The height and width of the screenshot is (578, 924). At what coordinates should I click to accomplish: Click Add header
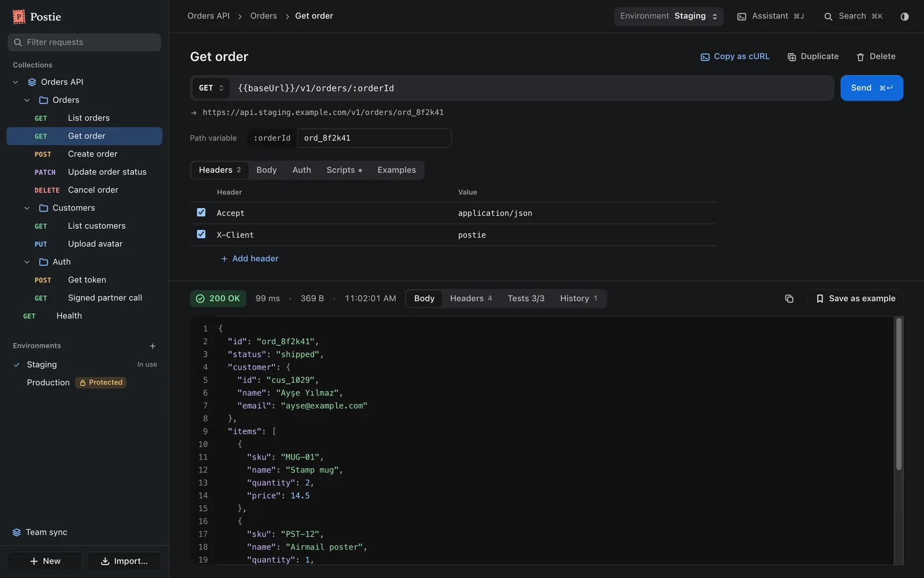[x=249, y=258]
